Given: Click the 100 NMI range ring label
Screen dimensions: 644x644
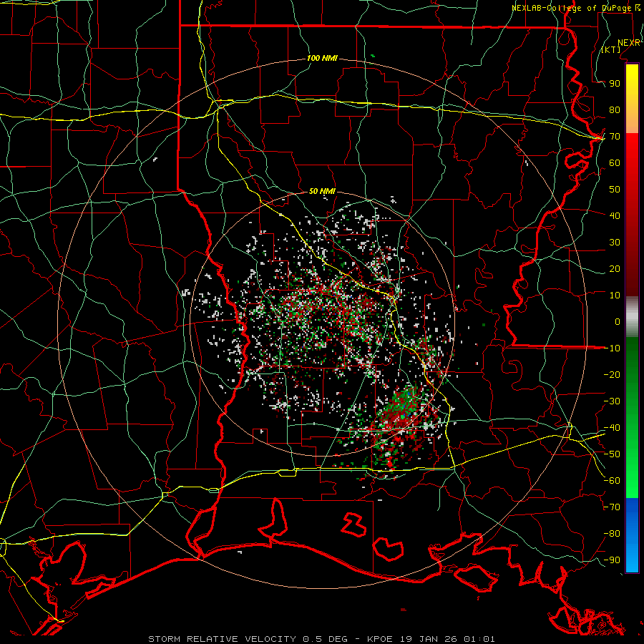Looking at the screenshot, I should click(x=322, y=58).
